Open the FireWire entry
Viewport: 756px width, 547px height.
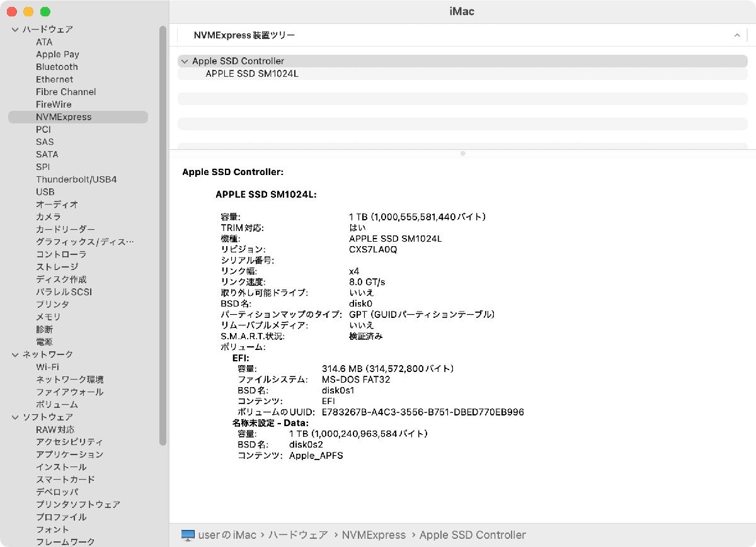click(x=54, y=104)
